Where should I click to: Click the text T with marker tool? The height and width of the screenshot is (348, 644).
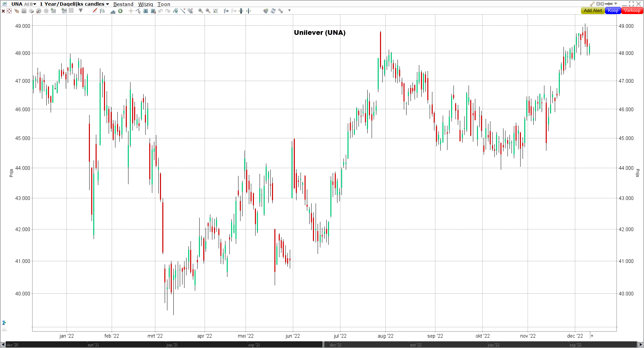coord(153,11)
